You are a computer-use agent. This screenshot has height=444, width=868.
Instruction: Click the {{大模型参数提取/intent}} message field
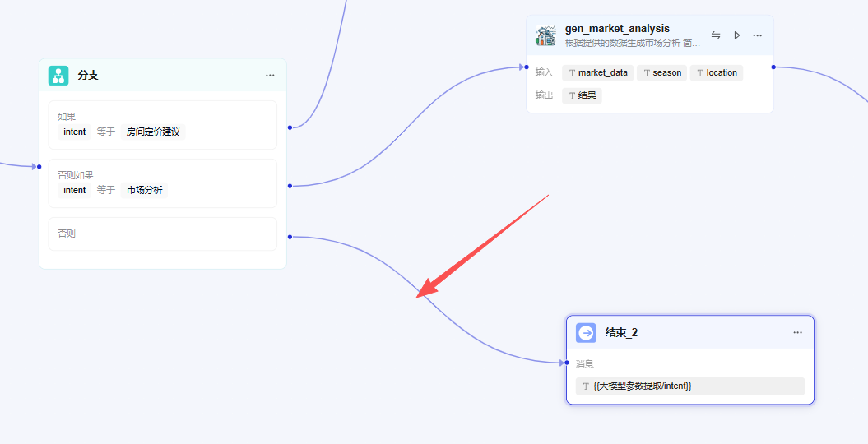[x=689, y=386]
